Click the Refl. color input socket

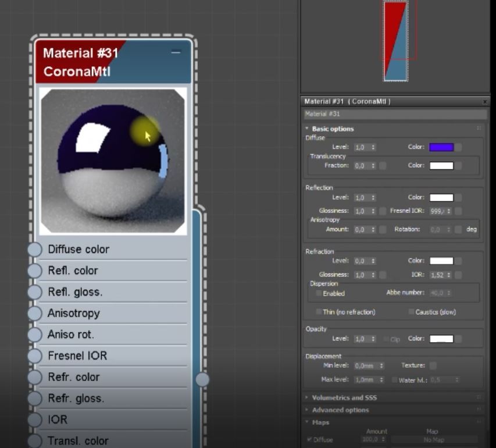tap(35, 271)
